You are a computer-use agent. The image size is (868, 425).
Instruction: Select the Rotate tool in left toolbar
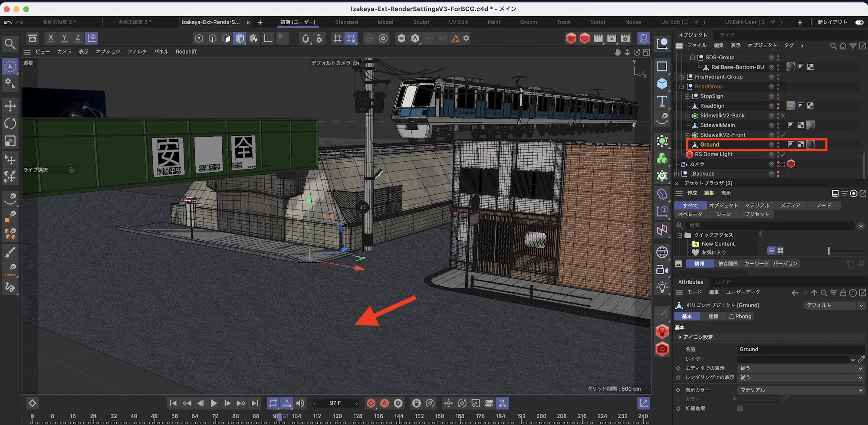[x=10, y=124]
